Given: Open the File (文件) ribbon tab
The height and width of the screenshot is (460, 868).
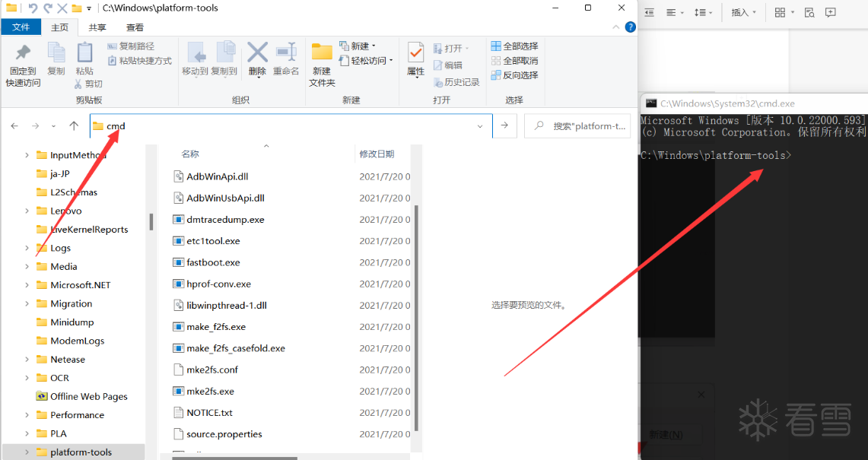Looking at the screenshot, I should (21, 27).
